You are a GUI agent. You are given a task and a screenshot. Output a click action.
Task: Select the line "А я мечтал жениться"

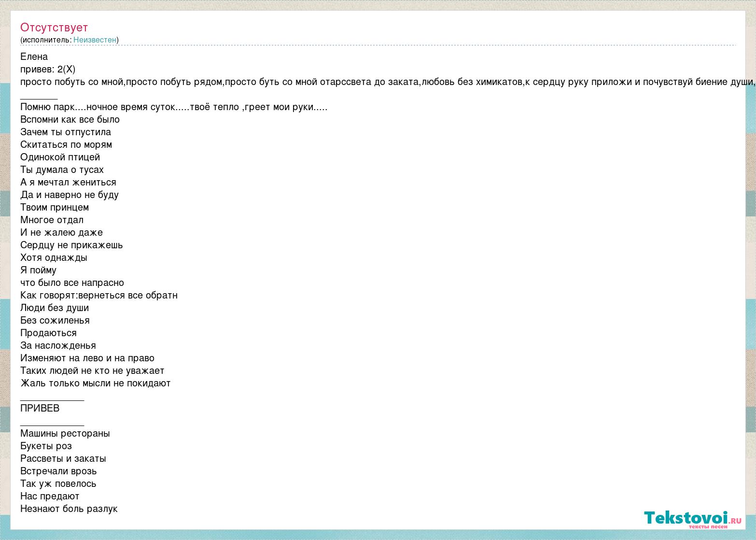68,182
